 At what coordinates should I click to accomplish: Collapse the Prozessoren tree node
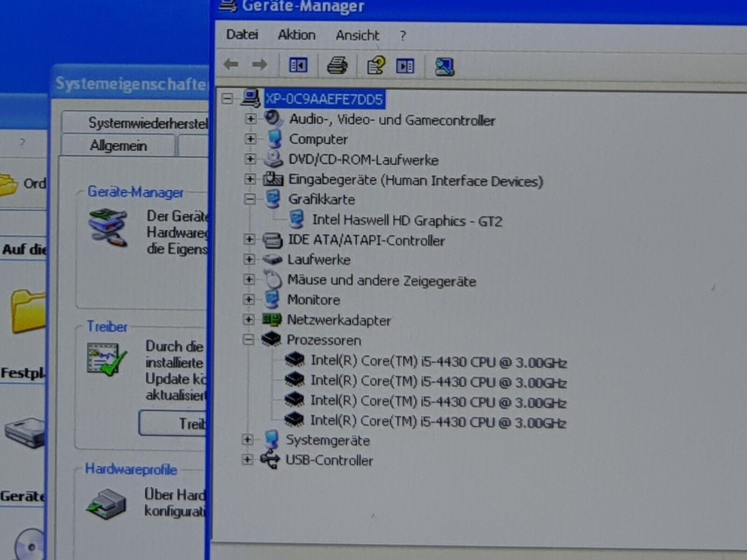click(x=249, y=339)
